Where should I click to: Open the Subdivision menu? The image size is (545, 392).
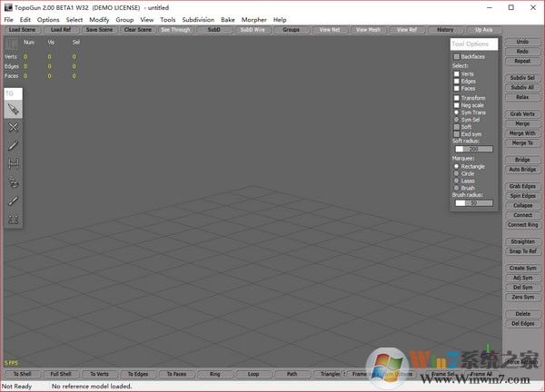pyautogui.click(x=198, y=19)
